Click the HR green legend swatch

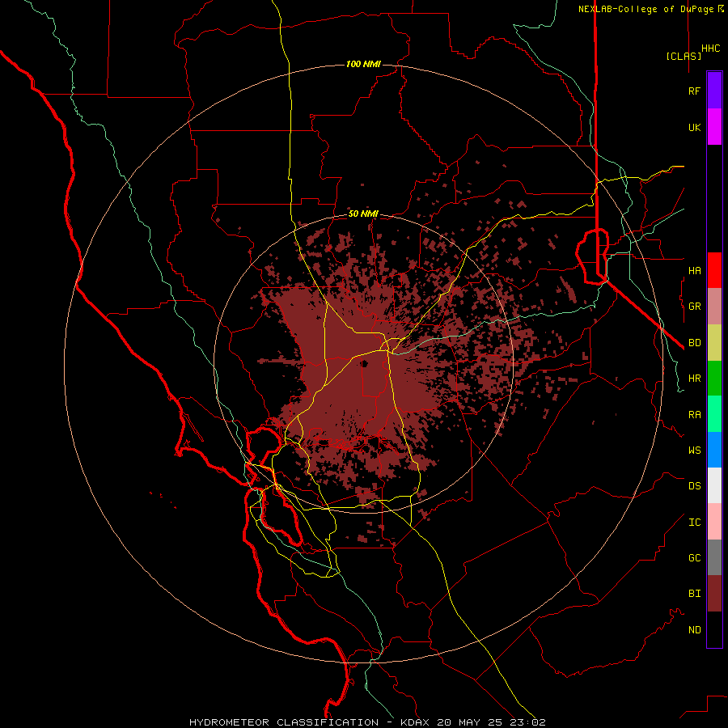(714, 378)
